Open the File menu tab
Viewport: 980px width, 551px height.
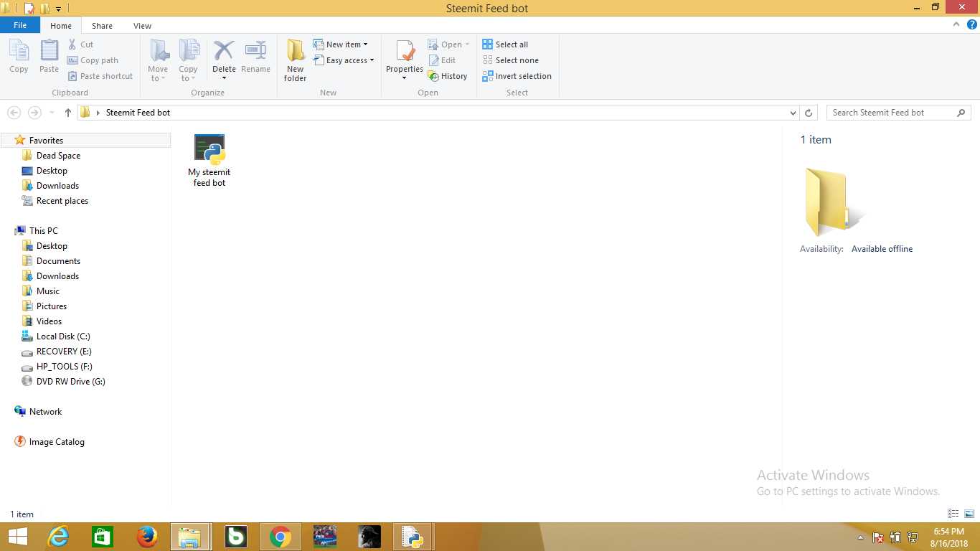click(x=20, y=25)
